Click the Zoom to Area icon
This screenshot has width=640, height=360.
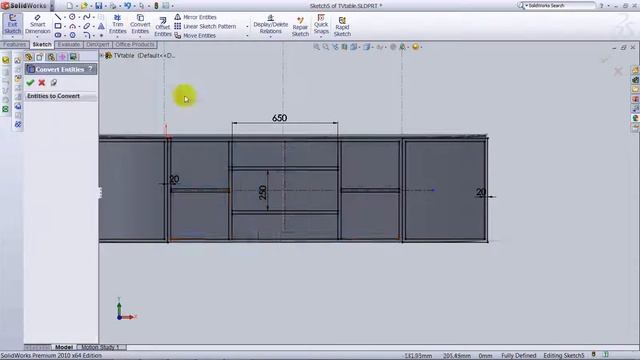click(326, 47)
